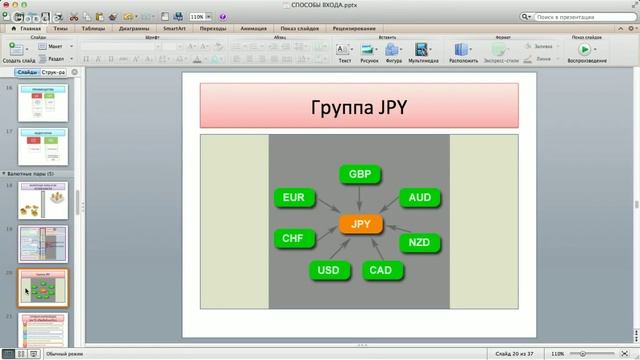
Task: Toggle the show/hide toolbar icon left of Media Browser
Action: [x=164, y=17]
